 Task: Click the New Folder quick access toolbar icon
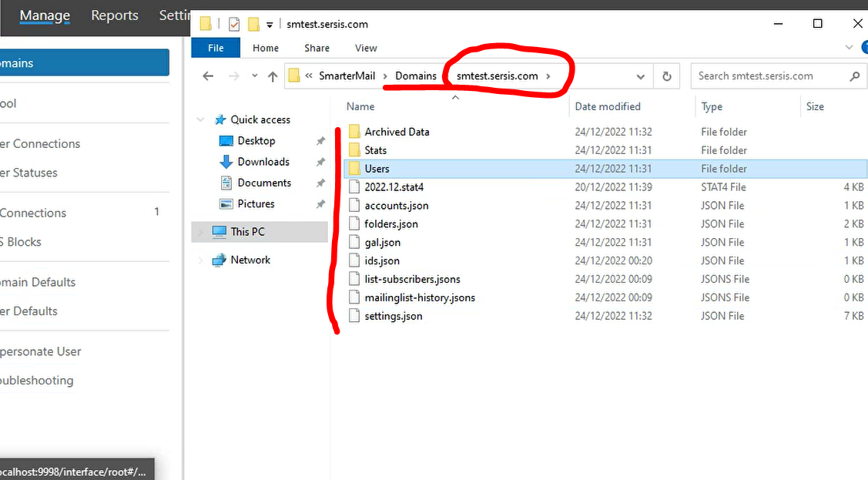click(253, 25)
